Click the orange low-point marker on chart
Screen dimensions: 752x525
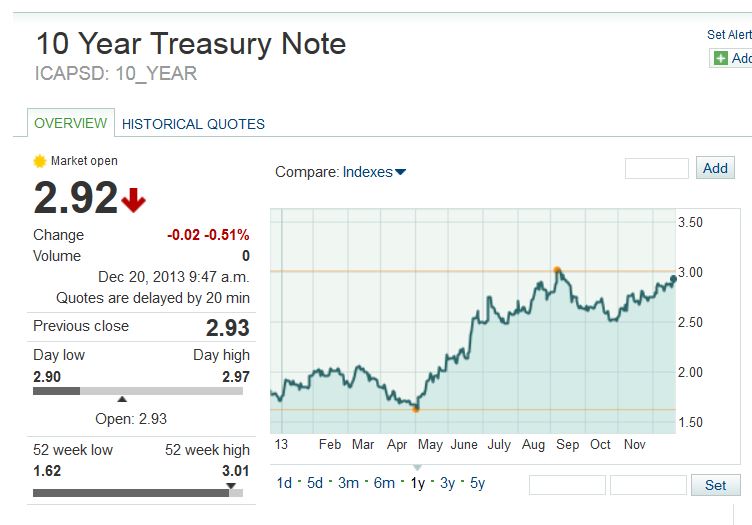coord(415,408)
